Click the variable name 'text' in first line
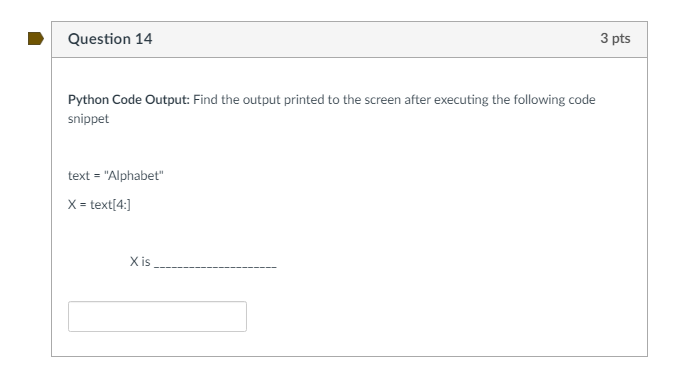 click(x=79, y=176)
